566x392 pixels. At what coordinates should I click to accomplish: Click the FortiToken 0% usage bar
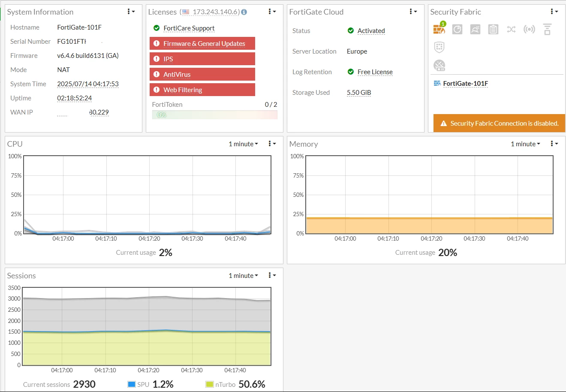[215, 115]
